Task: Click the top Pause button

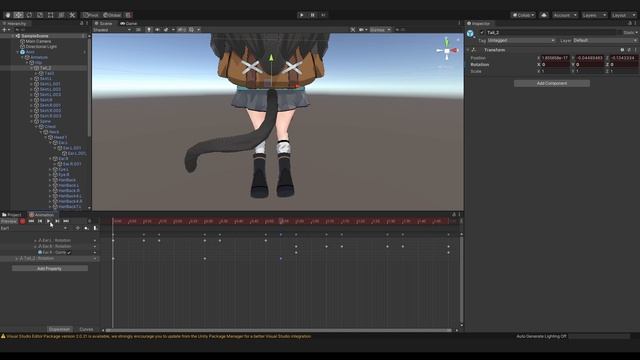Action: (313, 15)
